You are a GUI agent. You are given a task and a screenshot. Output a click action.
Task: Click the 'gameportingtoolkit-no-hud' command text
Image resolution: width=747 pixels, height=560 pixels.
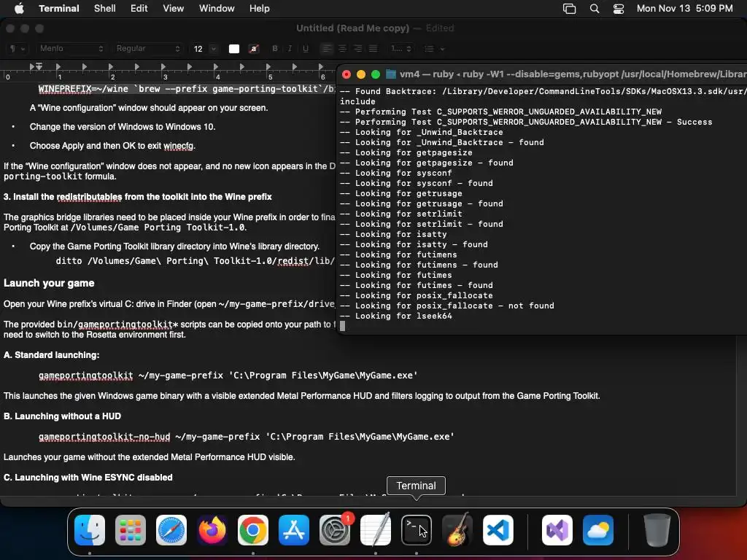(104, 437)
